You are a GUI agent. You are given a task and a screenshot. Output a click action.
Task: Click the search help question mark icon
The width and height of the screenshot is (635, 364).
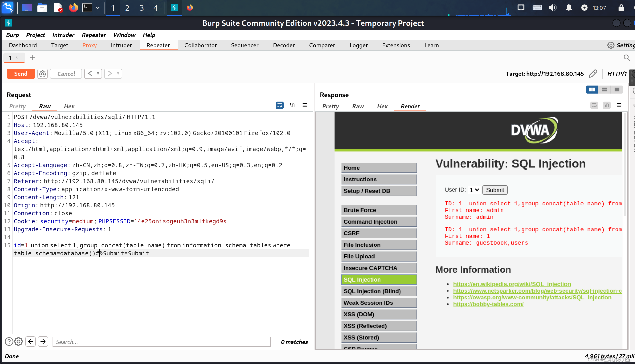tap(9, 342)
